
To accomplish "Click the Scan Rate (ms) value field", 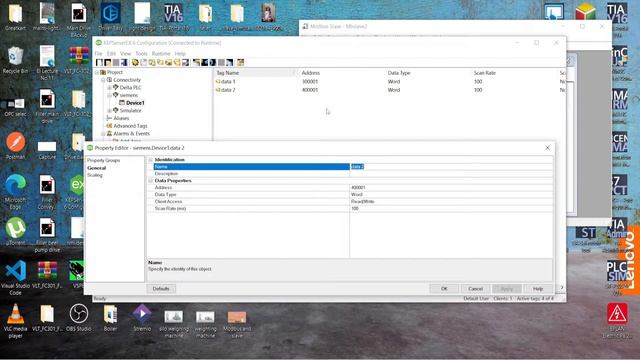I will (451, 209).
